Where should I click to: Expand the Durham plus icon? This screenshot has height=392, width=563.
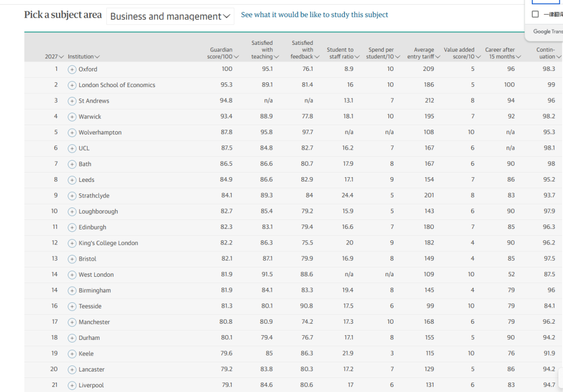(72, 338)
